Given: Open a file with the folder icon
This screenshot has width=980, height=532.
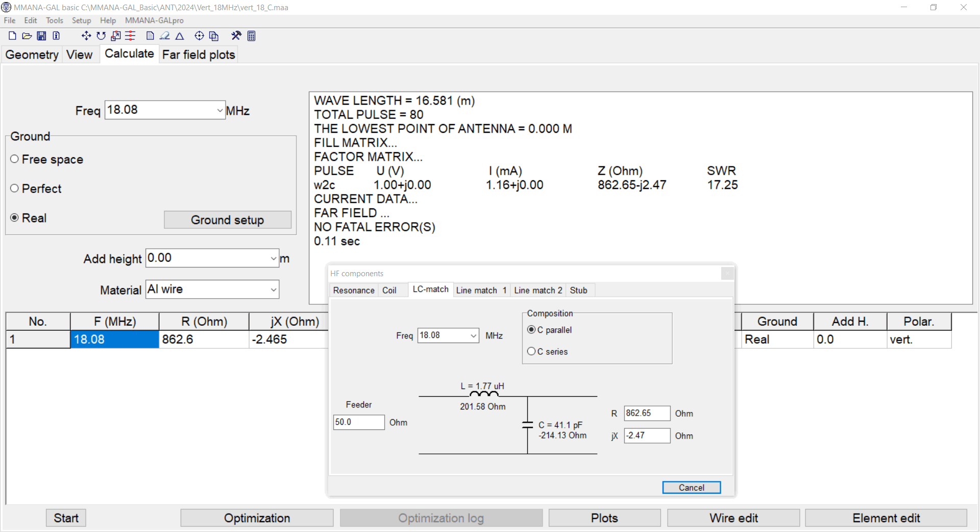Looking at the screenshot, I should click(27, 36).
